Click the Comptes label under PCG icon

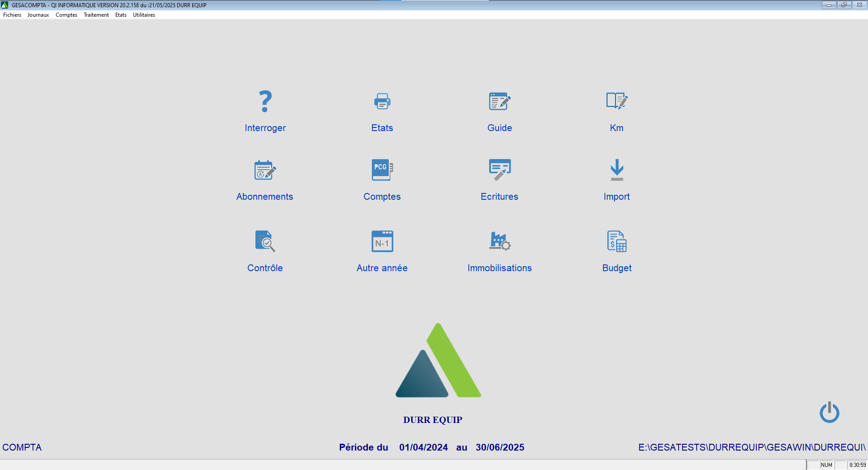pos(382,197)
